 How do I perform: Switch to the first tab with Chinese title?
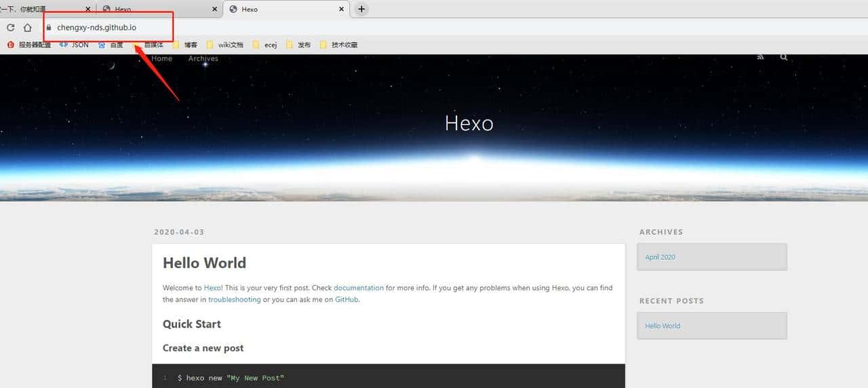[47, 9]
